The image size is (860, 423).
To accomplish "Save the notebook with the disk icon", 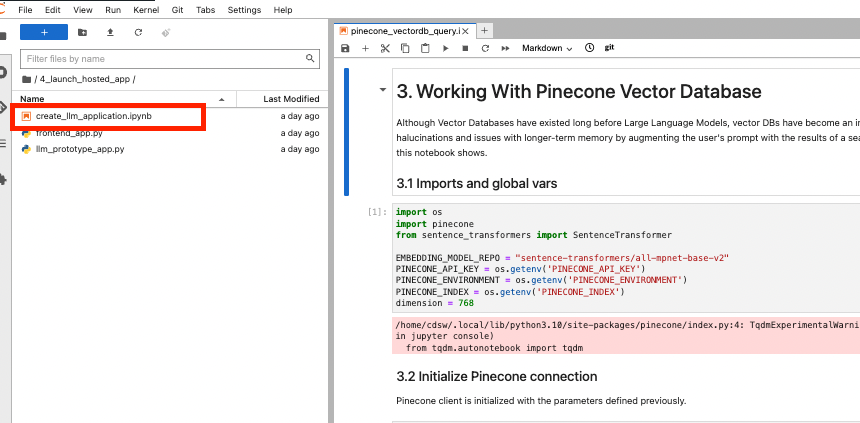I will point(345,48).
